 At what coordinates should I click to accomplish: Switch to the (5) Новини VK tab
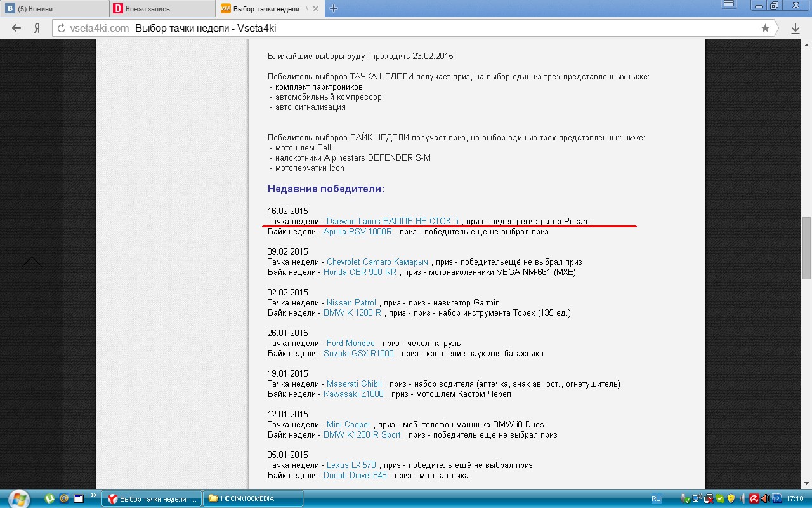pos(54,9)
